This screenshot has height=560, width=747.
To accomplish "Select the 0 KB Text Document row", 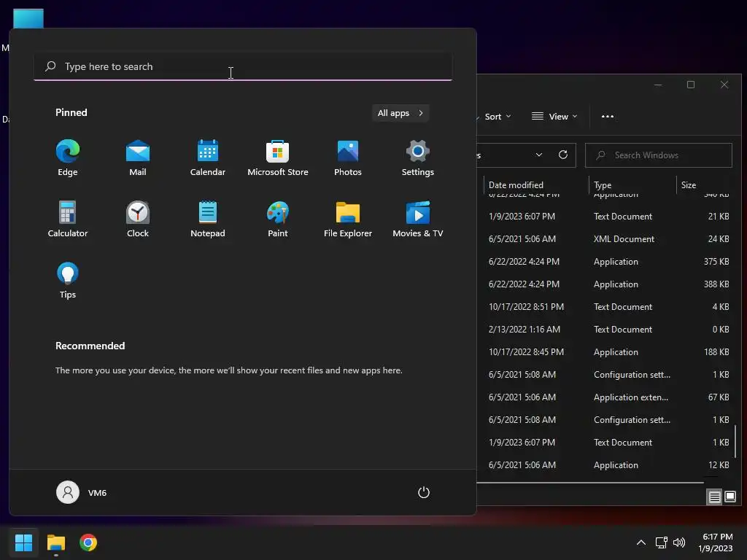I will 605,330.
